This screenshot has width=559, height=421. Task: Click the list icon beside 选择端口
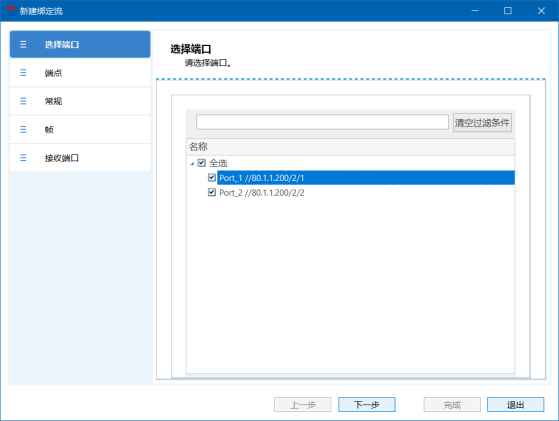point(23,45)
